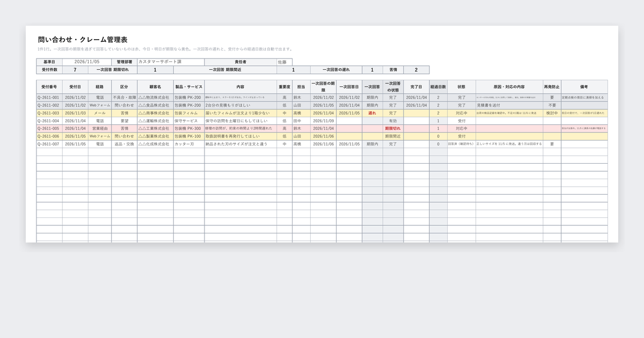
Task: Select the category cell "返品・交換"
Action: [x=125, y=144]
